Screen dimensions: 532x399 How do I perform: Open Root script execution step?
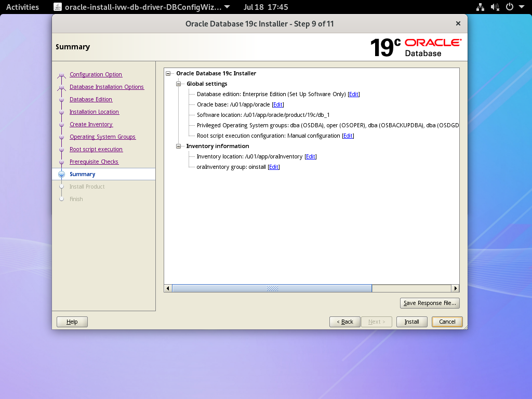point(96,149)
